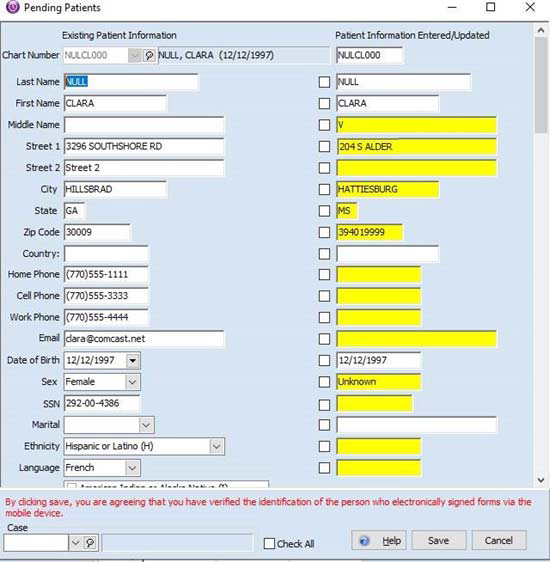Tick the Sex Unknown update checkbox
550x562 pixels.
pyautogui.click(x=324, y=382)
